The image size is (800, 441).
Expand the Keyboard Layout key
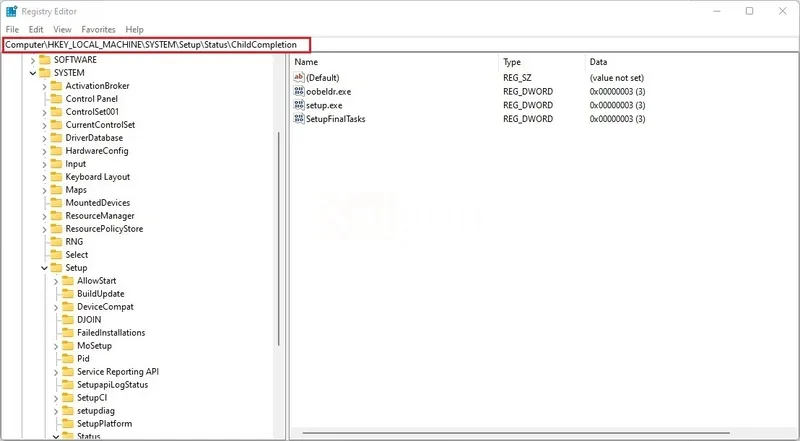44,177
